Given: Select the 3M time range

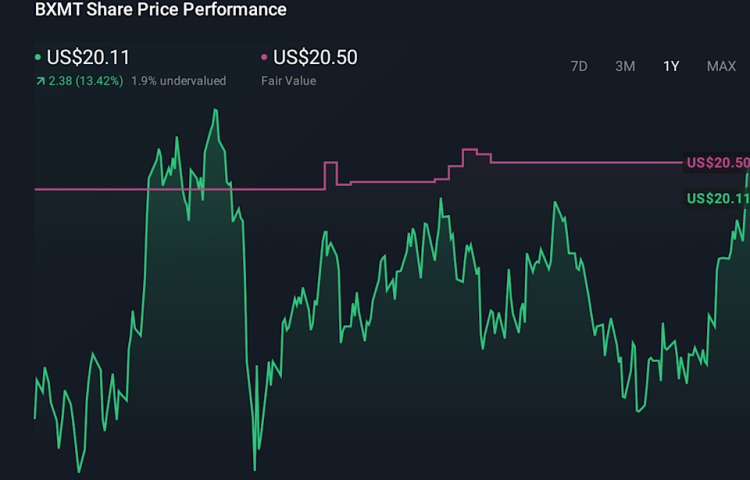Looking at the screenshot, I should point(625,66).
